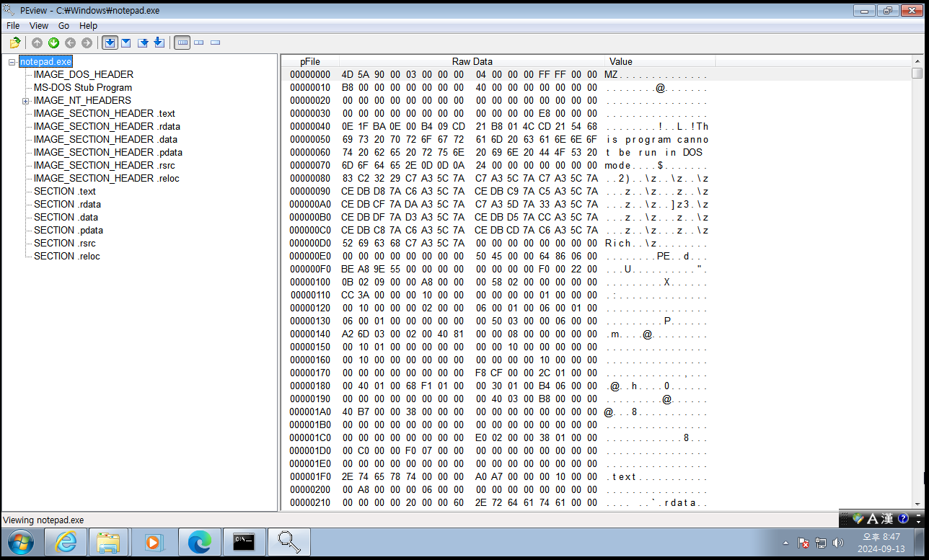This screenshot has width=929, height=560.
Task: Expand the IMAGE_NT_HEADERS node
Action: pos(25,101)
